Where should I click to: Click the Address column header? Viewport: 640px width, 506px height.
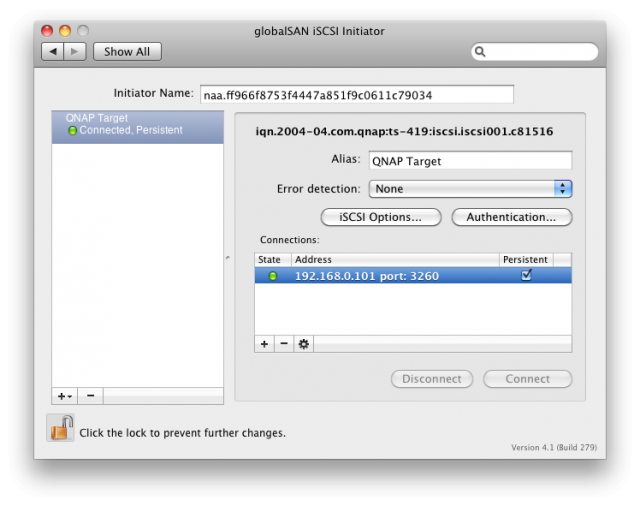click(x=395, y=260)
